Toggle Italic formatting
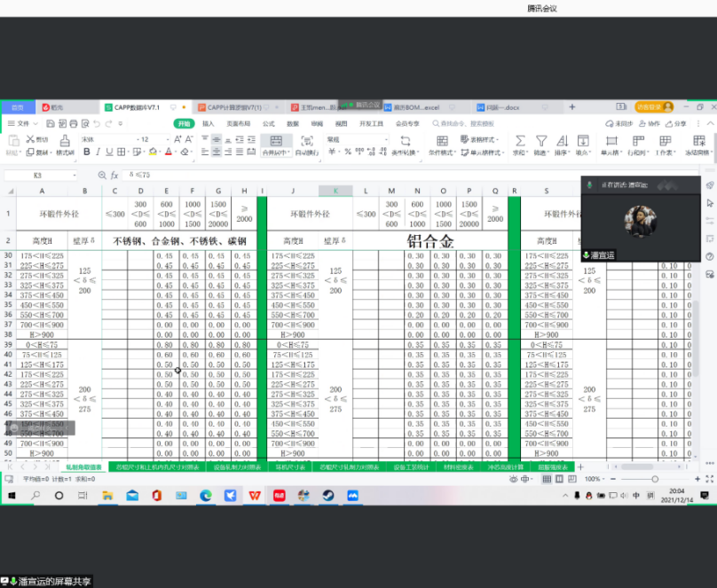The image size is (717, 588). 98,153
